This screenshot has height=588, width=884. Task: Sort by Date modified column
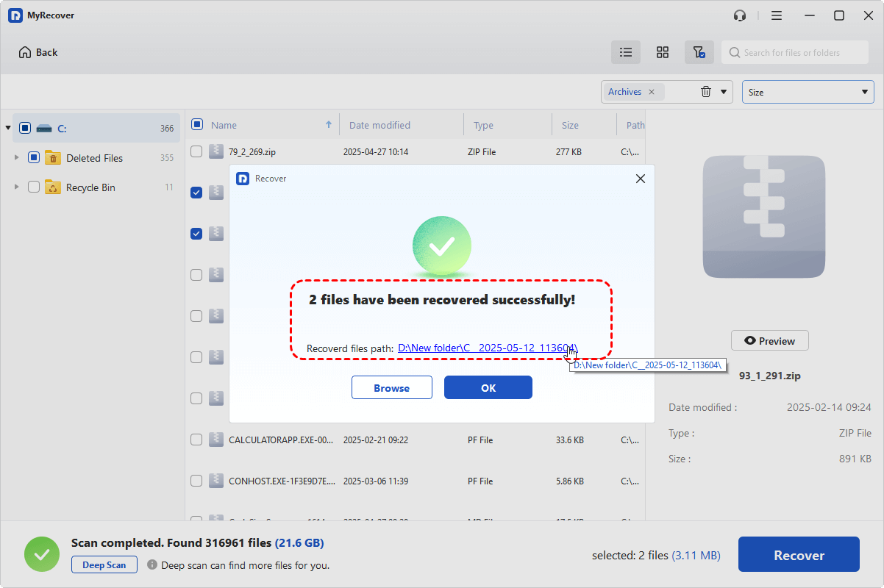[379, 125]
